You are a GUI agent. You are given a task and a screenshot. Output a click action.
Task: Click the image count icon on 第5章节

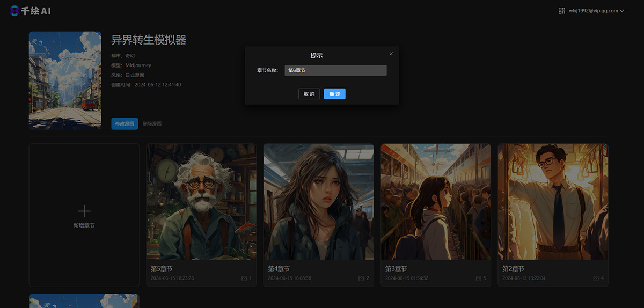(244, 278)
